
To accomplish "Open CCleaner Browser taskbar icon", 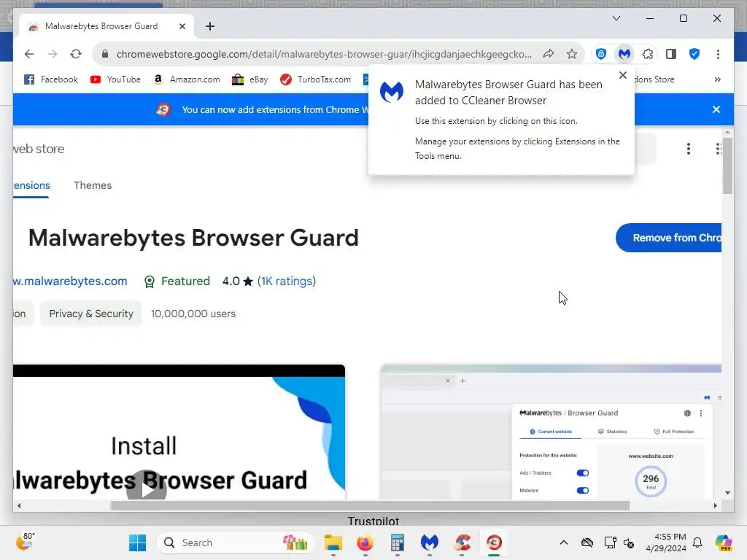I will point(494,542).
